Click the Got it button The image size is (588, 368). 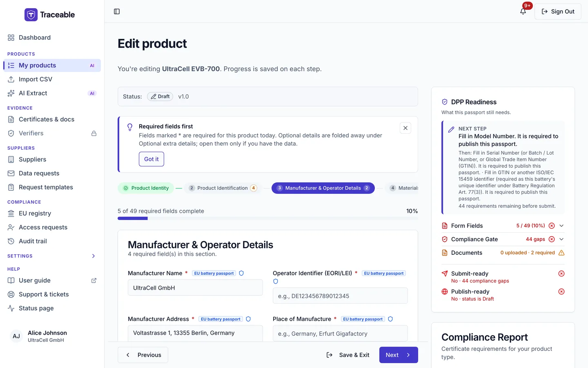point(151,159)
